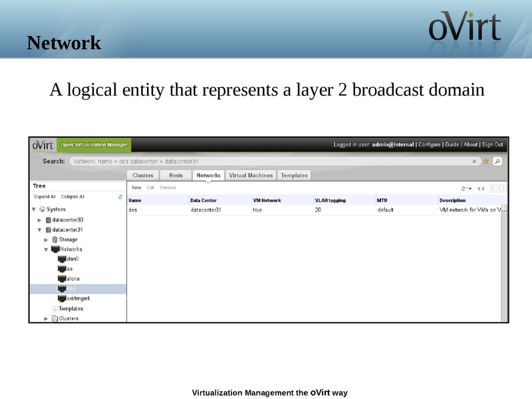
Task: Click the System globe icon
Action: [42, 209]
